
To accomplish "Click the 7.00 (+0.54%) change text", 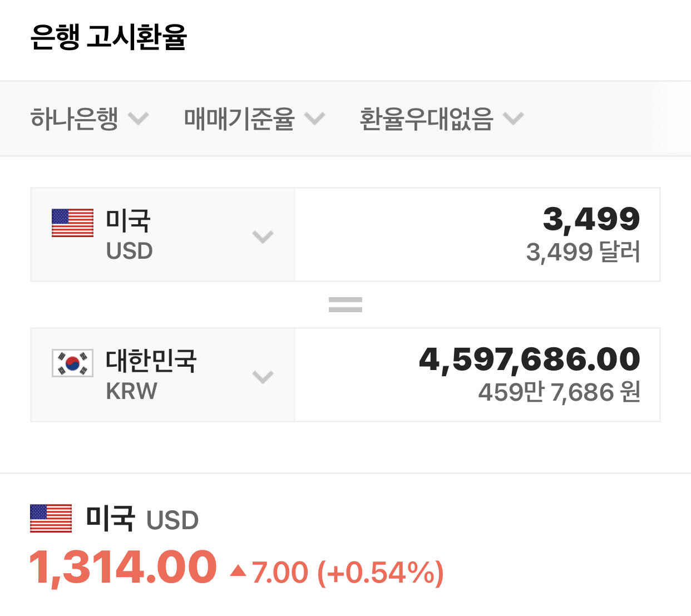I will click(x=348, y=573).
